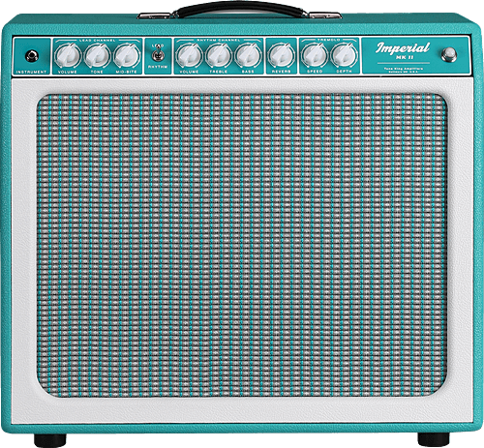Turn the Bass knob
Screen dimensions: 484x448
coord(248,55)
